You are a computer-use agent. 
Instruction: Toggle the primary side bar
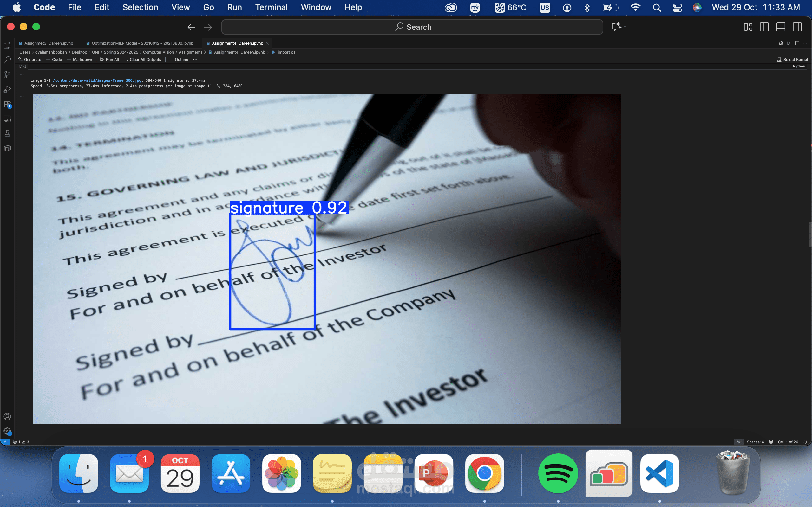[764, 27]
